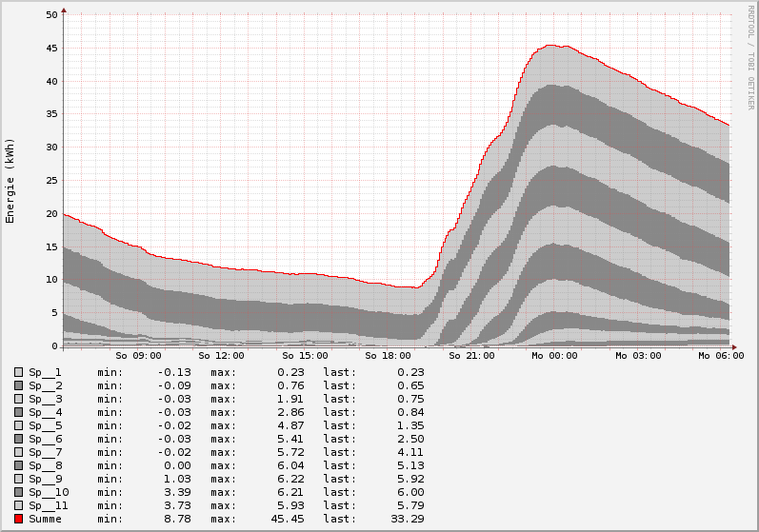Click the Sp__11 legend color box

coord(18,505)
